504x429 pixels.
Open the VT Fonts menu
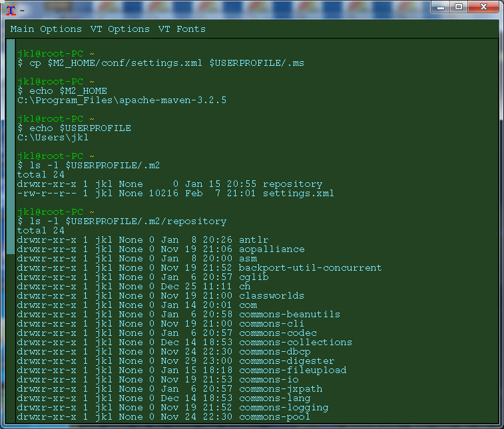click(x=182, y=29)
